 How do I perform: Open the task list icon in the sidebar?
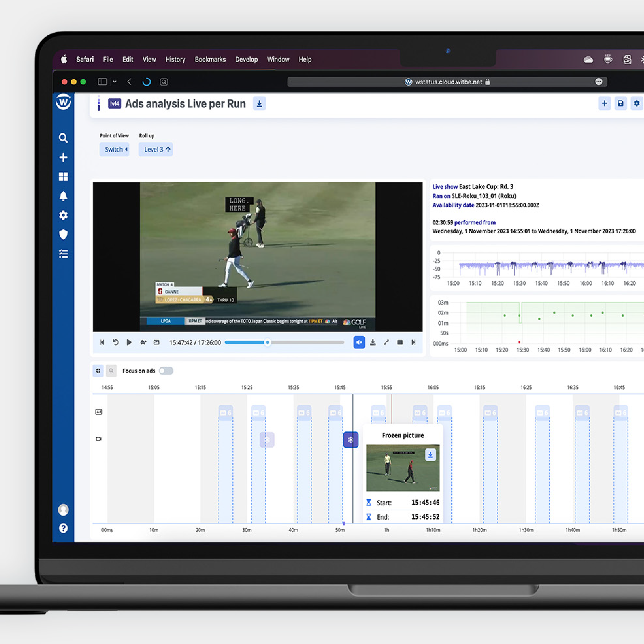(x=63, y=254)
